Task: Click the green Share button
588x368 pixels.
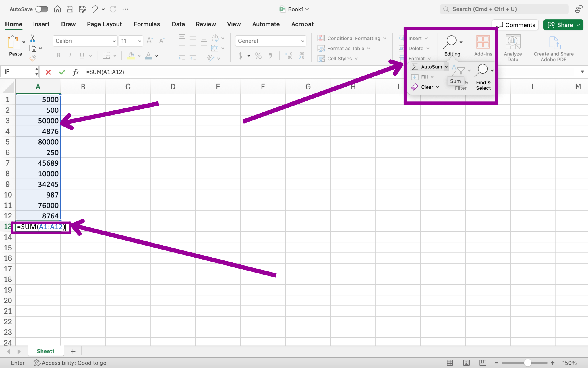Action: click(x=563, y=25)
